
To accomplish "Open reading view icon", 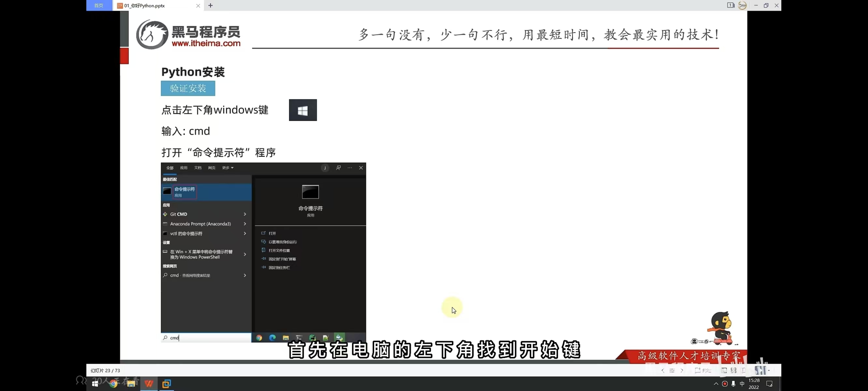I will coord(744,370).
